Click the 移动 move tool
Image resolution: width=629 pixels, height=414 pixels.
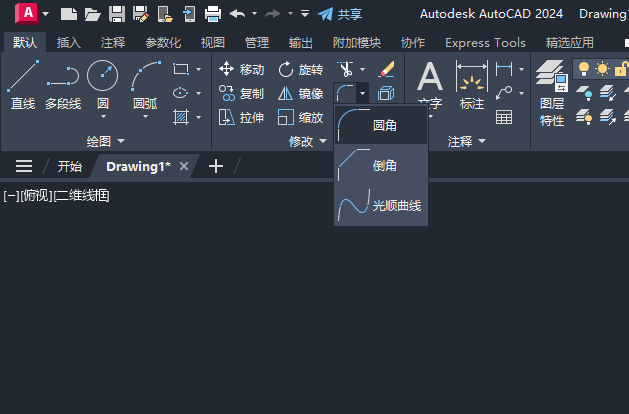241,69
